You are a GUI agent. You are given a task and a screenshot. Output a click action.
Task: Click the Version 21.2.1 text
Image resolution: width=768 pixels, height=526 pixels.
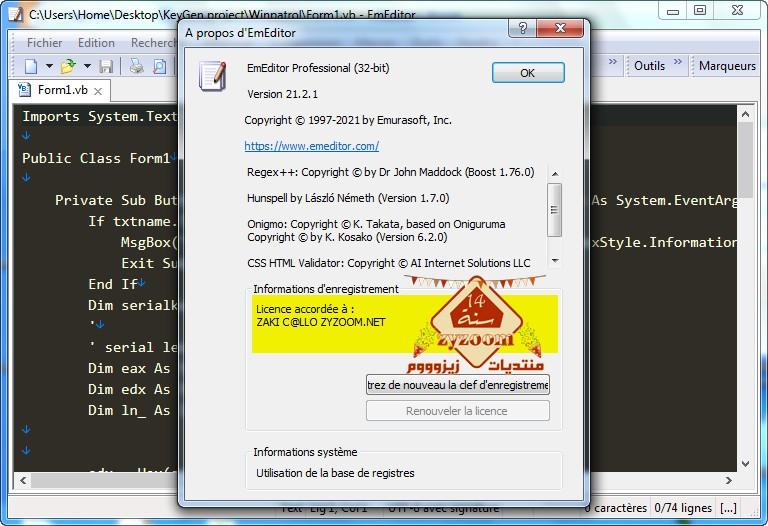283,94
